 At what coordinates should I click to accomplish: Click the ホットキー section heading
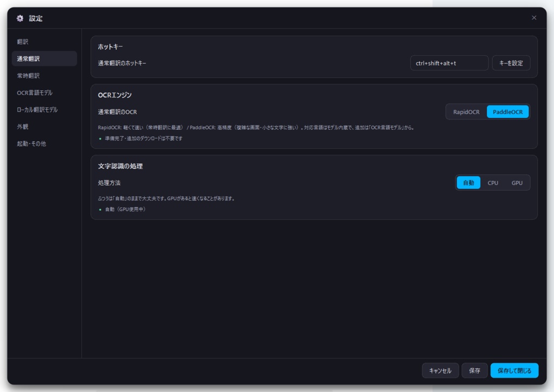click(110, 46)
